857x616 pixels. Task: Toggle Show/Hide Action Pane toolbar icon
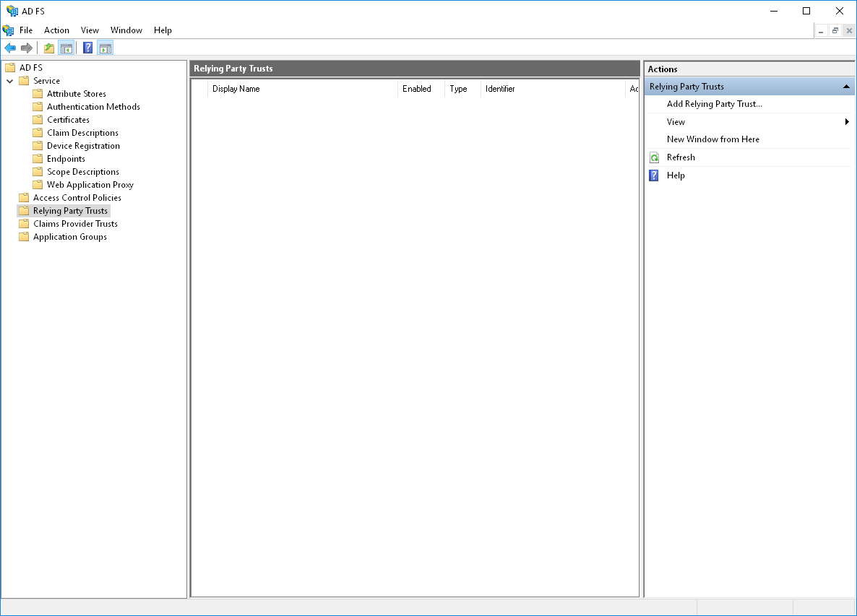(x=105, y=48)
